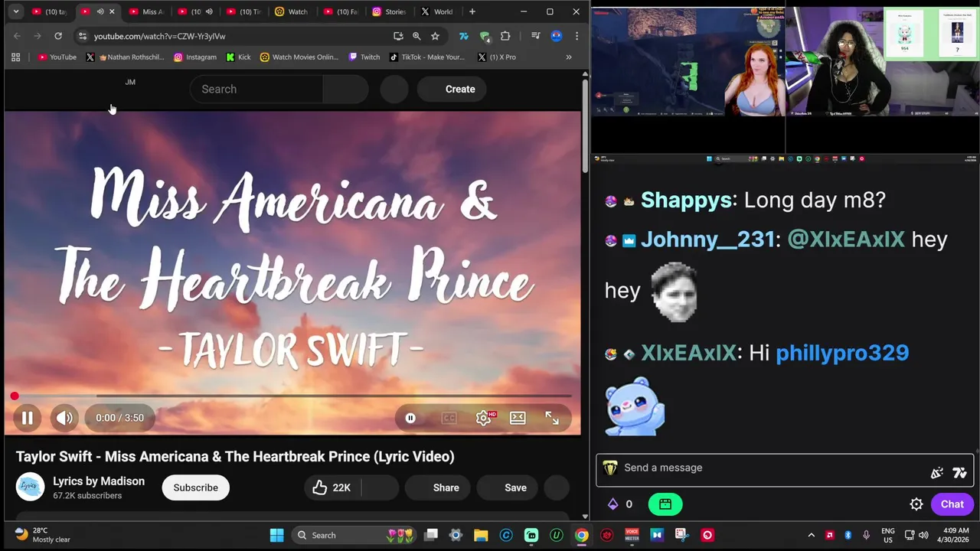Open the Johnny__231 username in chat
The height and width of the screenshot is (551, 980).
click(707, 240)
